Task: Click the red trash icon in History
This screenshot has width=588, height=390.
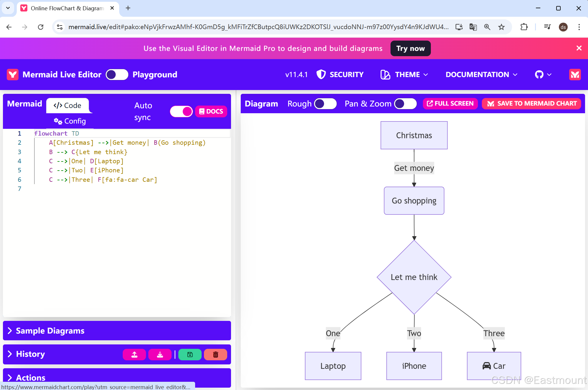Action: tap(215, 354)
